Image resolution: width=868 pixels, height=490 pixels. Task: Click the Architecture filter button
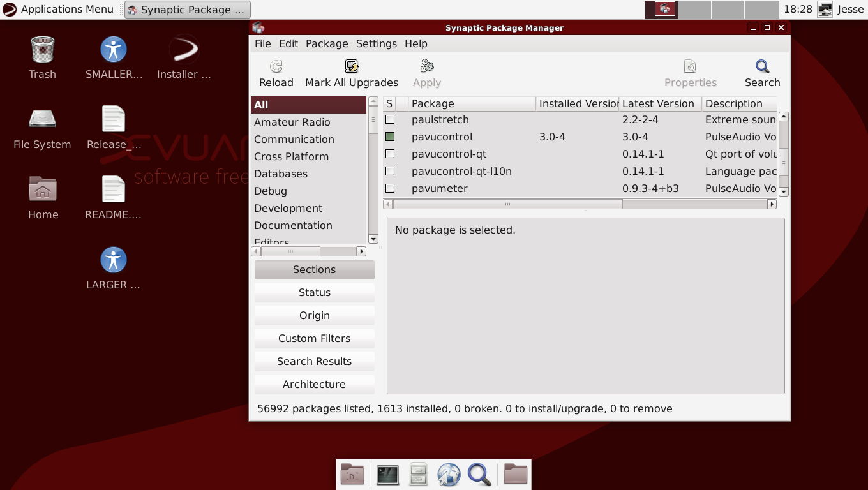(315, 384)
